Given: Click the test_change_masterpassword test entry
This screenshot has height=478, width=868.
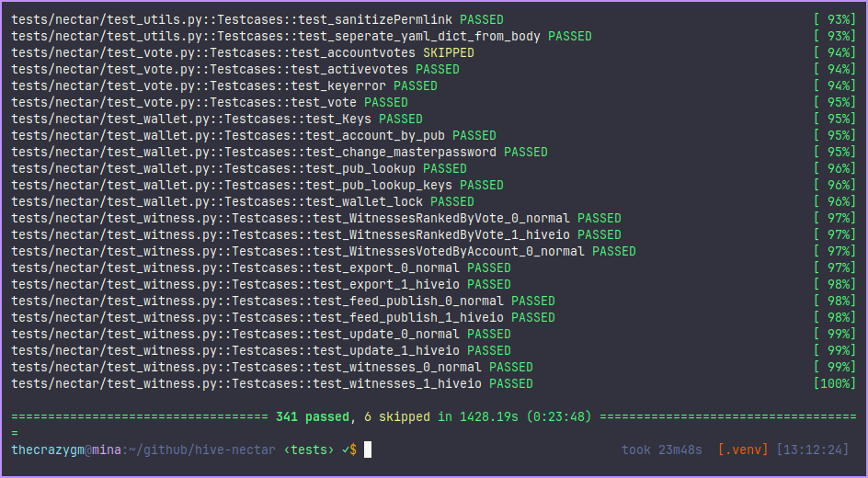Looking at the screenshot, I should (x=401, y=152).
